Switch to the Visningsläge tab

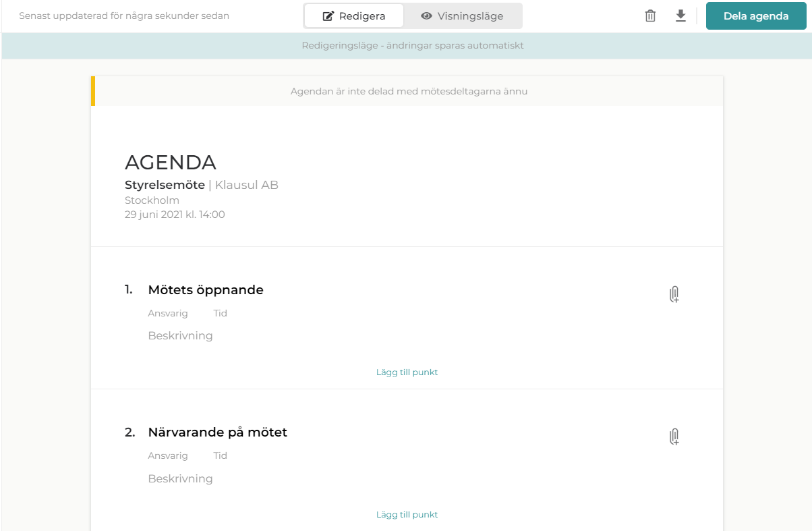point(462,16)
